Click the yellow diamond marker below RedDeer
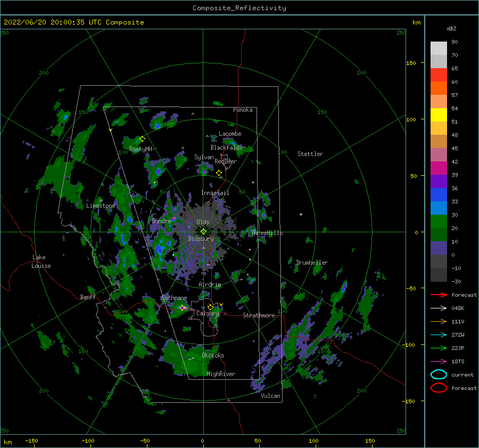Viewport: 479px width, 448px height. coord(219,173)
